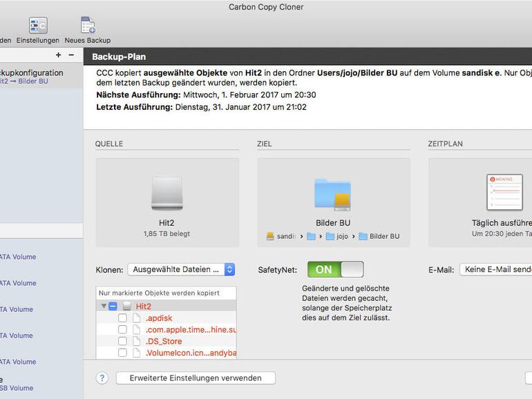
Task: Click the Hit2 source drive icon
Action: [x=167, y=193]
